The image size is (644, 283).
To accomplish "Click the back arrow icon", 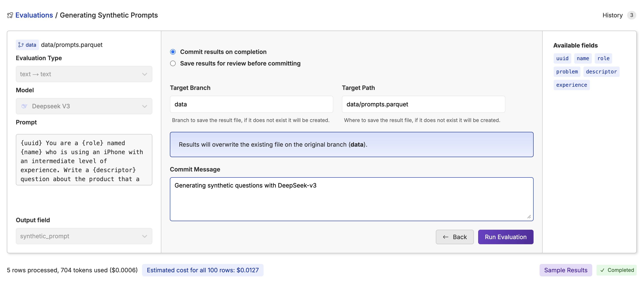I will click(445, 237).
